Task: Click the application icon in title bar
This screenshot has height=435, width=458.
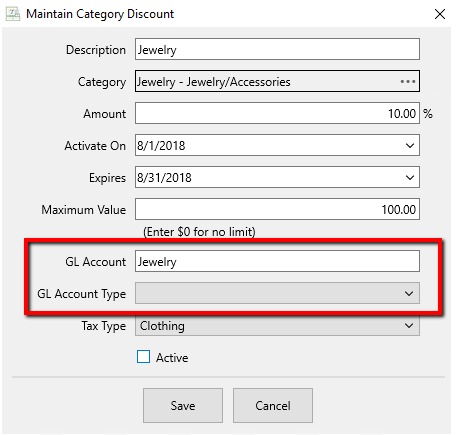Action: [x=13, y=14]
